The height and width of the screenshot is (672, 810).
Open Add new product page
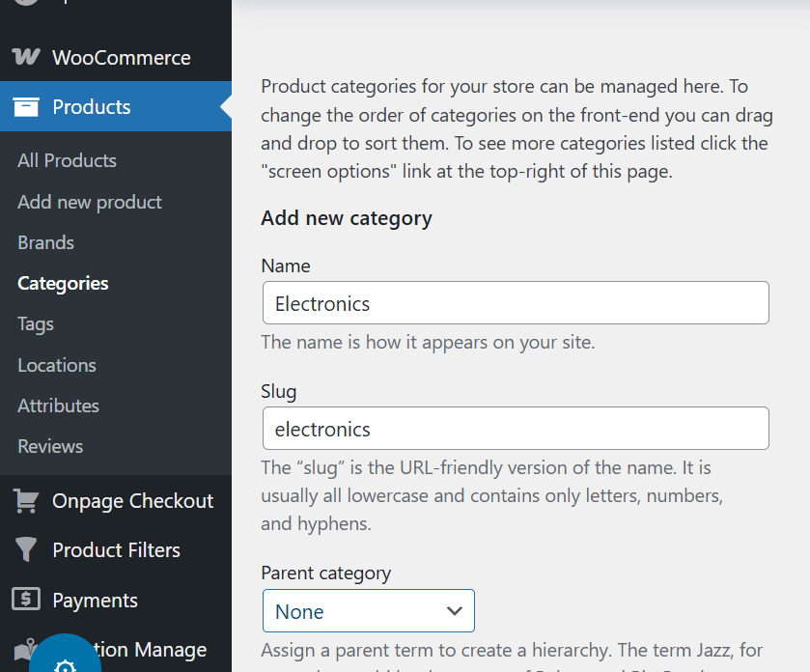click(x=89, y=202)
